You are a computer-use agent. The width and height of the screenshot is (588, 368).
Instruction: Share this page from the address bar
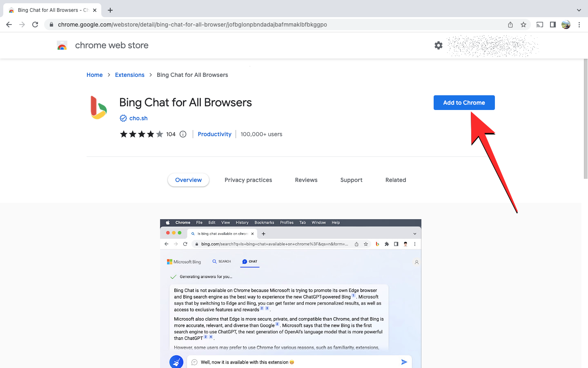click(510, 25)
